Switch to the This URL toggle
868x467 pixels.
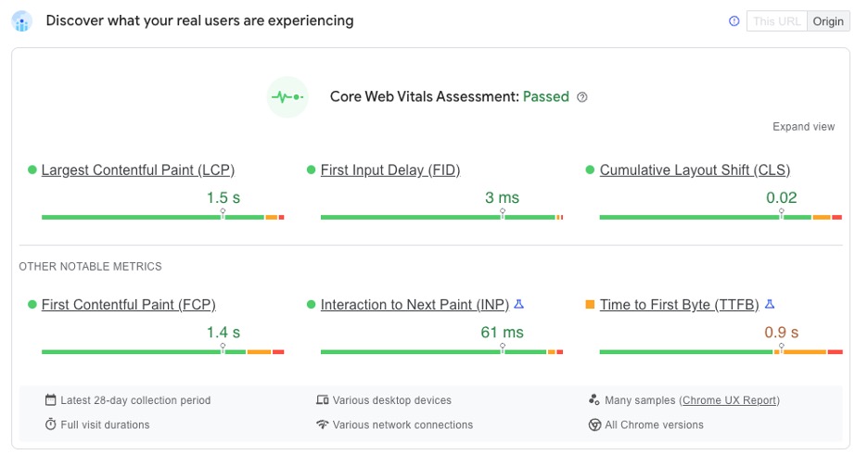[776, 21]
